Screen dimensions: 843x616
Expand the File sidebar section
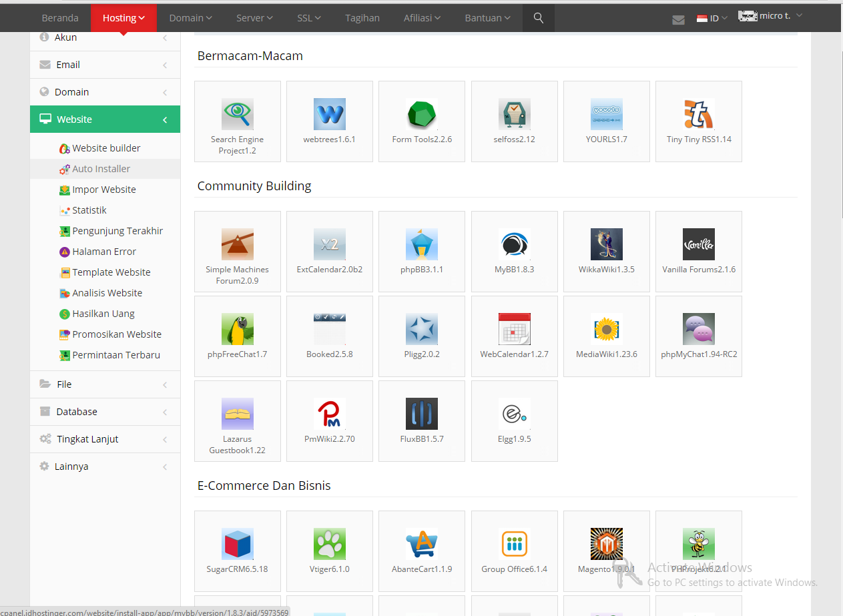coord(105,384)
